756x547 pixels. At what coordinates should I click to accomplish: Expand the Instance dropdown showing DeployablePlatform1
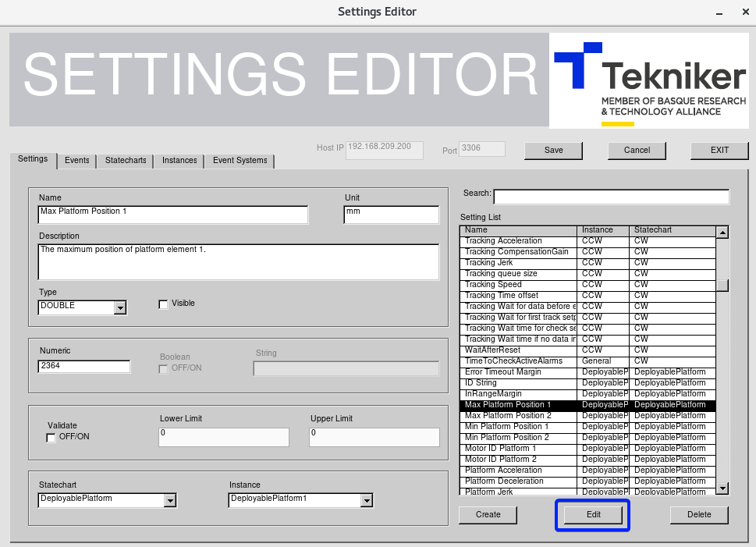[x=367, y=500]
